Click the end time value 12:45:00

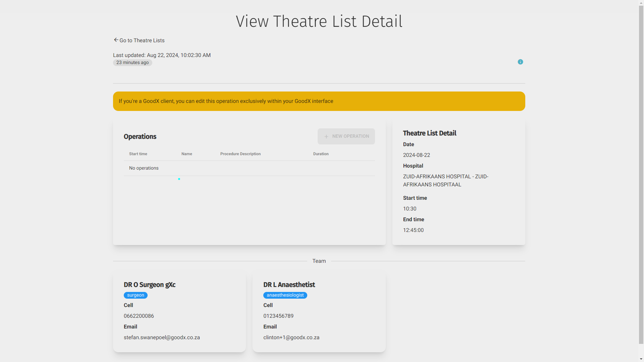414,230
